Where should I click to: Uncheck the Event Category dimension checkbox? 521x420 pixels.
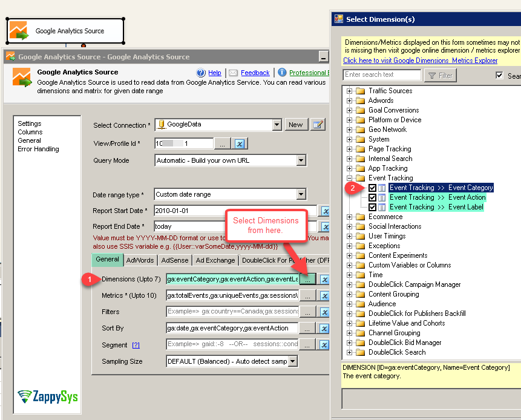pyautogui.click(x=372, y=188)
